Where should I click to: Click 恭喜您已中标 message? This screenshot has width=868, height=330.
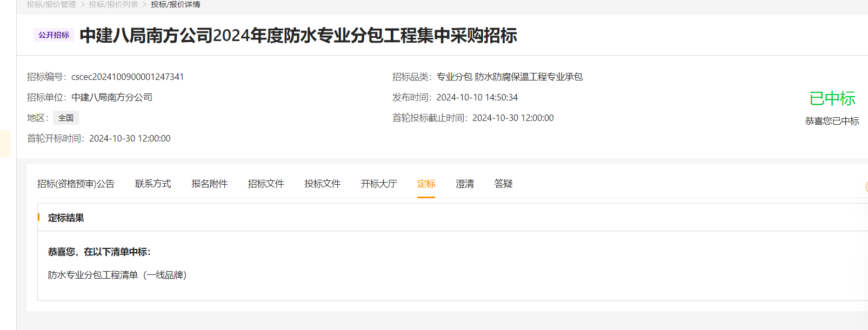[x=832, y=121]
